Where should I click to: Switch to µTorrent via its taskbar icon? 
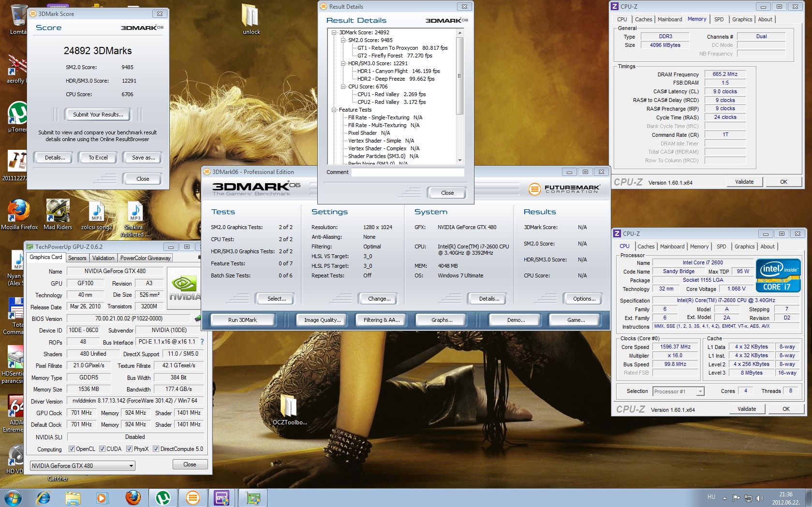click(162, 497)
